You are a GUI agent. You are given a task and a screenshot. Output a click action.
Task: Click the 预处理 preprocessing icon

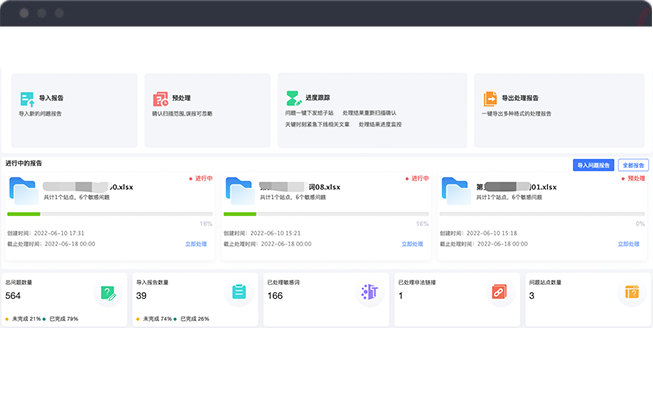click(160, 99)
